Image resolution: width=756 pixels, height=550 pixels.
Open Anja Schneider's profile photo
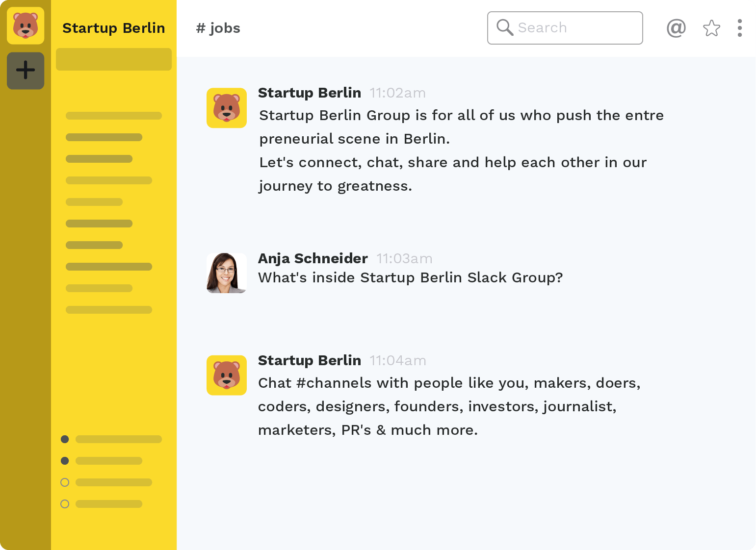[227, 273]
